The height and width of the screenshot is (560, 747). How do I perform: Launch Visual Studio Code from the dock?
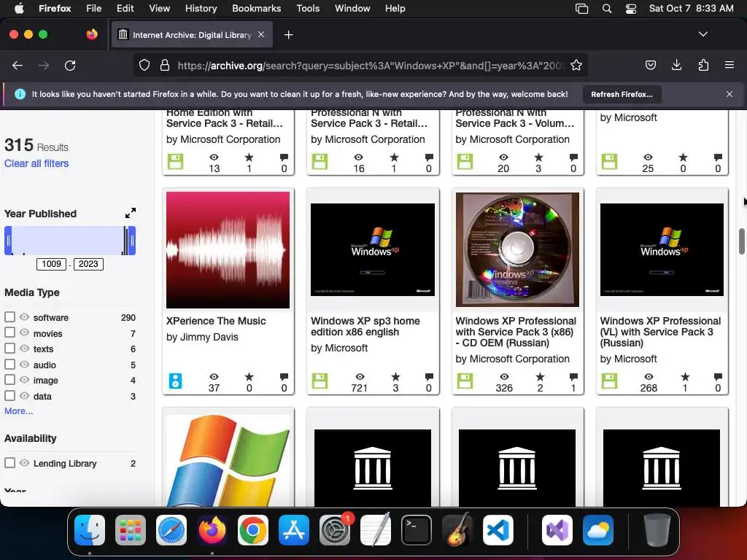pos(498,529)
